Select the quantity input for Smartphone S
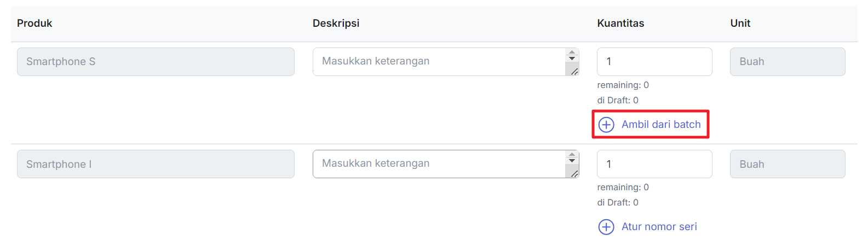 click(654, 62)
